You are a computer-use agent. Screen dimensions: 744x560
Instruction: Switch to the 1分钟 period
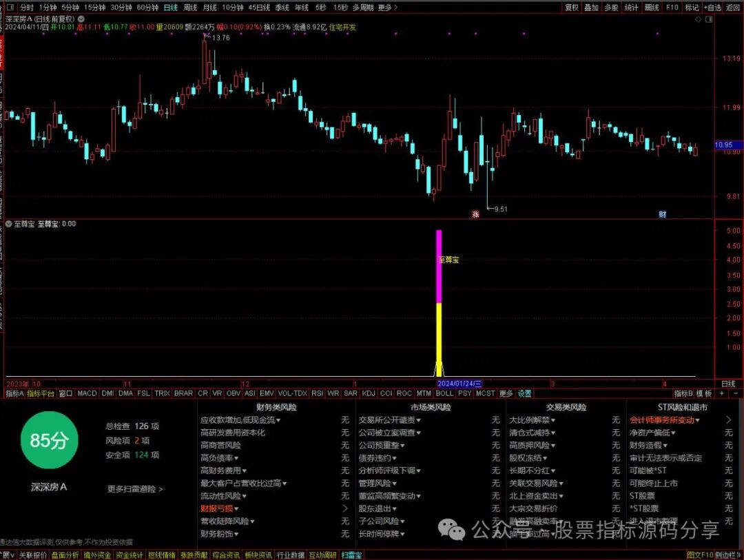(x=48, y=8)
